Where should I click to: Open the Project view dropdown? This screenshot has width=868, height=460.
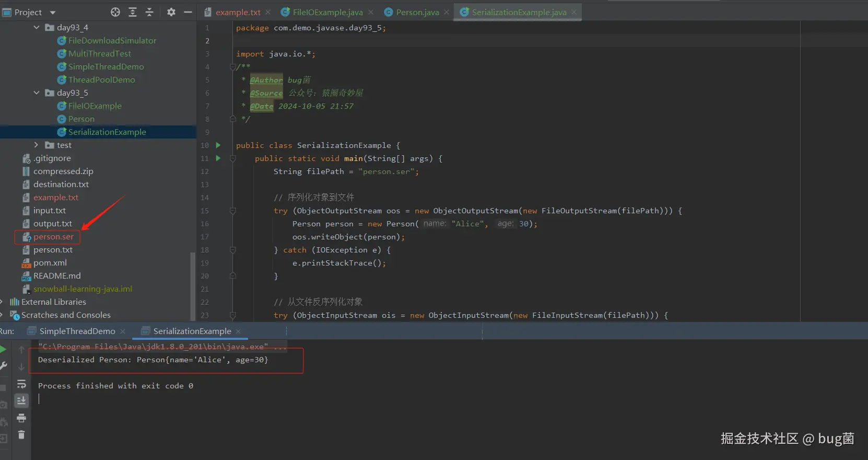[52, 13]
